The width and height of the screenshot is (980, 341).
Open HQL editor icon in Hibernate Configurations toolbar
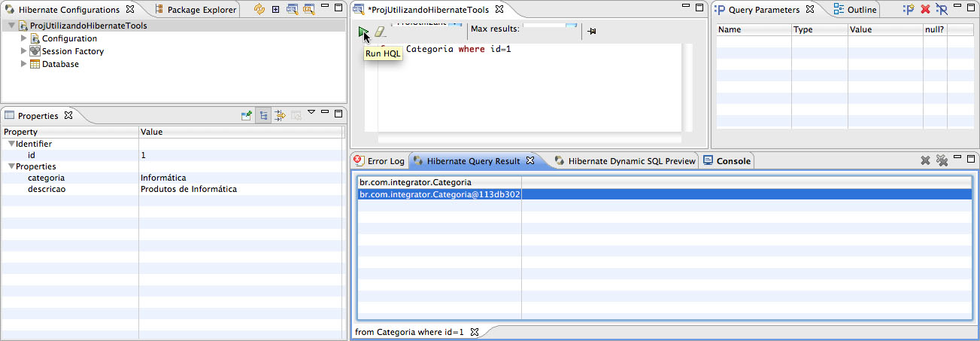coord(292,10)
